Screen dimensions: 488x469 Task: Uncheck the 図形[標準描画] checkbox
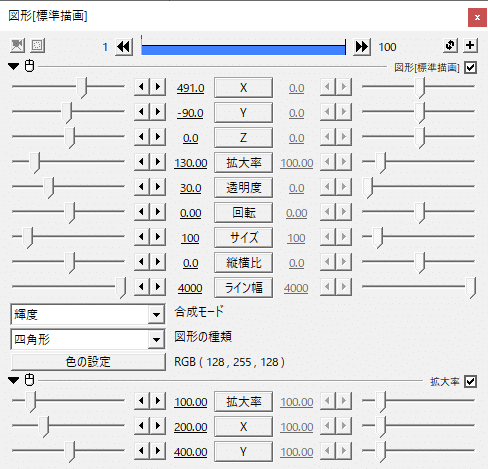click(470, 68)
